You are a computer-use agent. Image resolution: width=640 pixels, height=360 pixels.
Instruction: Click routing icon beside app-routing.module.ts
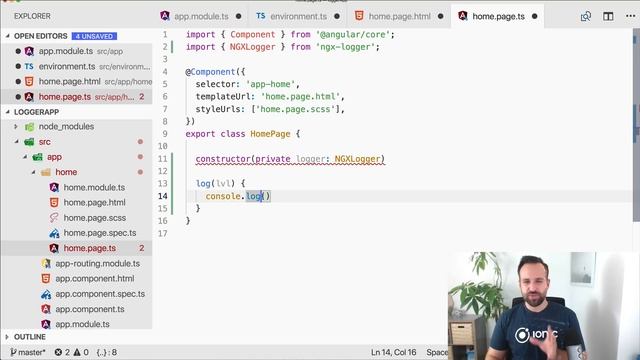tap(46, 264)
